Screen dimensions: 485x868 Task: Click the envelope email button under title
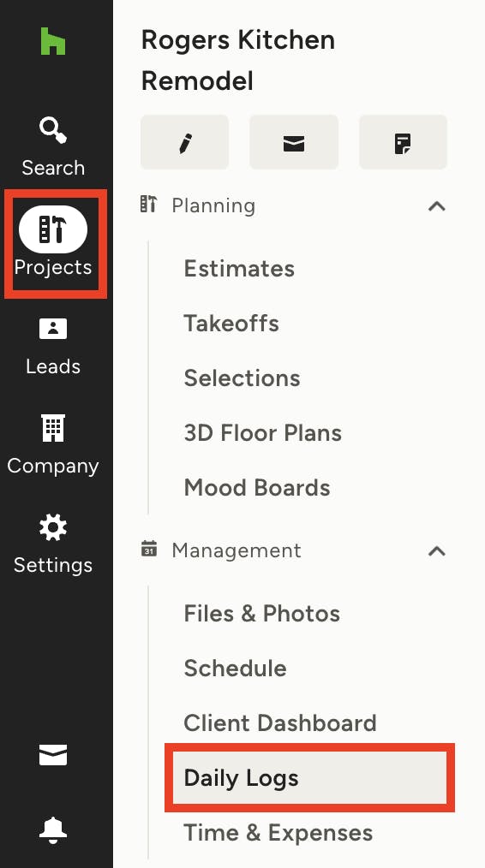coord(294,142)
